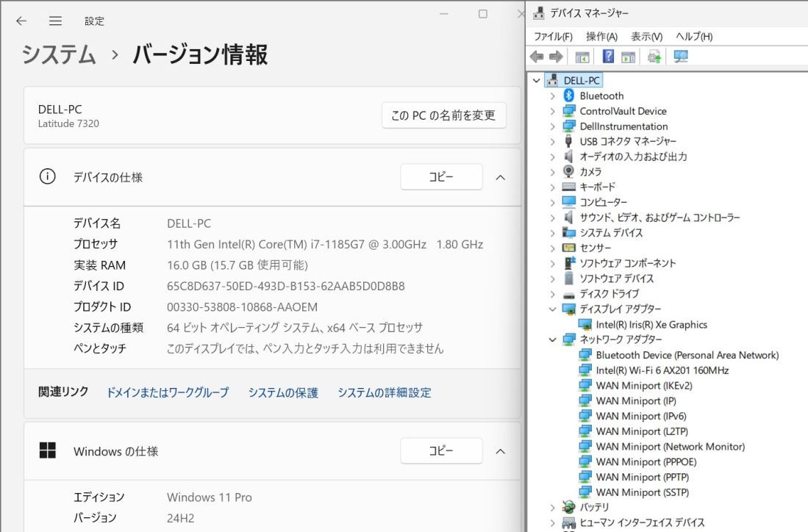The width and height of the screenshot is (808, 532).
Task: Click the プロダクト ID value 00330-53808-10868-AAOEM
Action: click(242, 307)
